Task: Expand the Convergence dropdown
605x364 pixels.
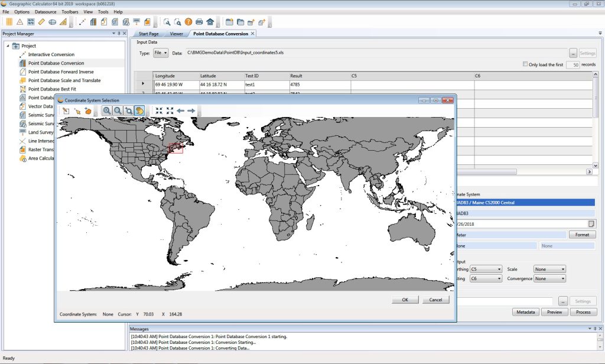Action: (x=549, y=278)
